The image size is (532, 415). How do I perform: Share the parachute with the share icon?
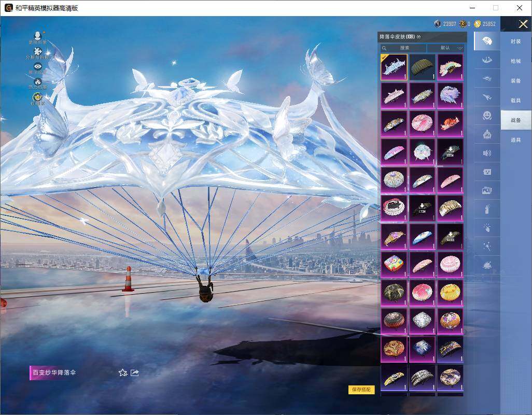(x=135, y=372)
